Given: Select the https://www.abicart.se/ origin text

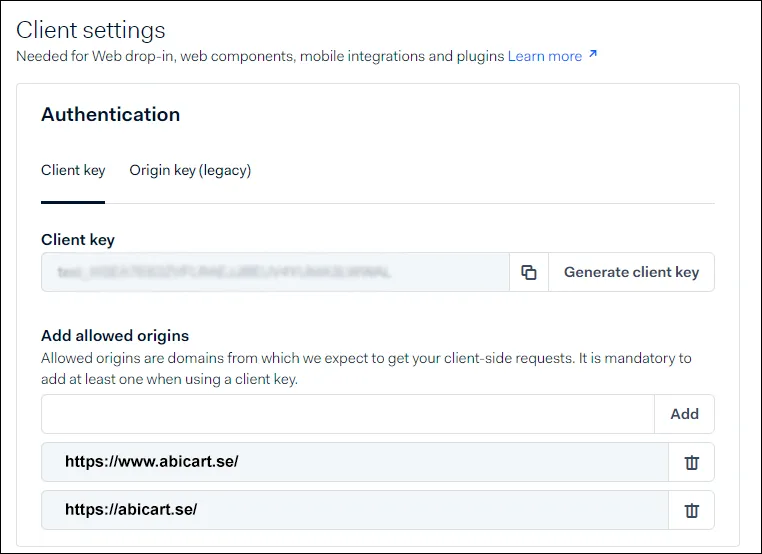Looking at the screenshot, I should (152, 461).
